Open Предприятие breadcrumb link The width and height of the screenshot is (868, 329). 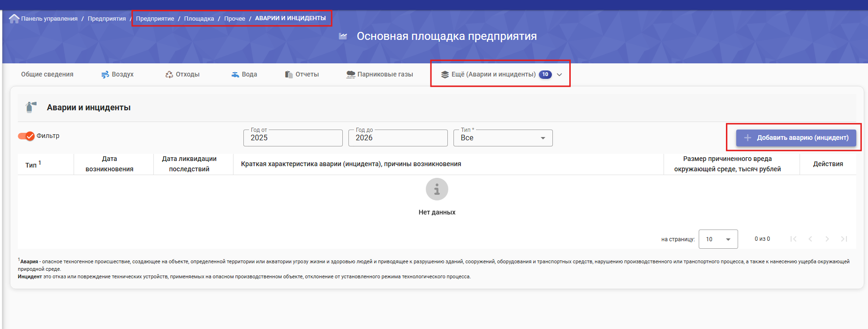click(155, 19)
